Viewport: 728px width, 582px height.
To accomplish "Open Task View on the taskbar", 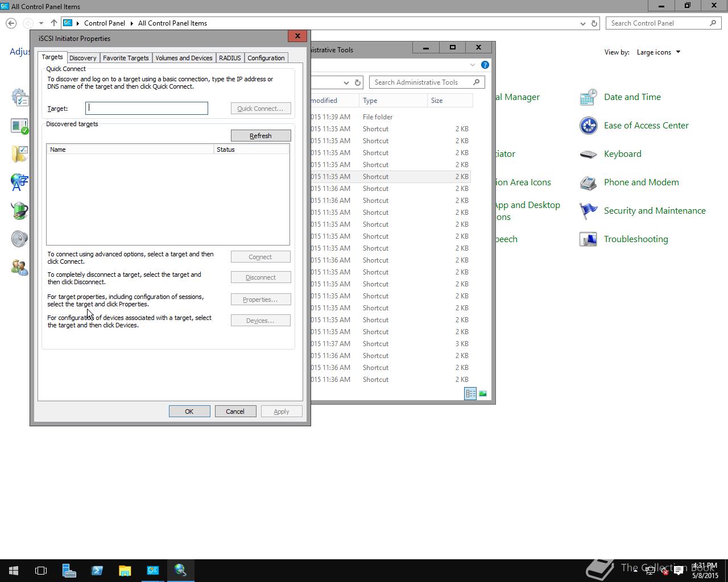I will click(x=41, y=570).
